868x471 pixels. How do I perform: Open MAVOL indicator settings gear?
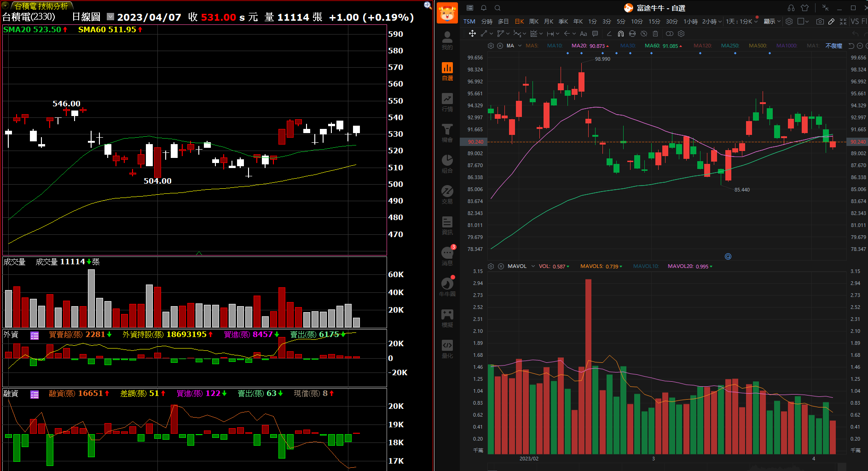(x=491, y=266)
